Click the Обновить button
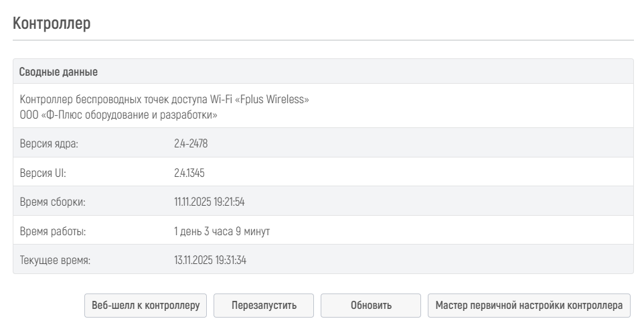 coord(371,306)
